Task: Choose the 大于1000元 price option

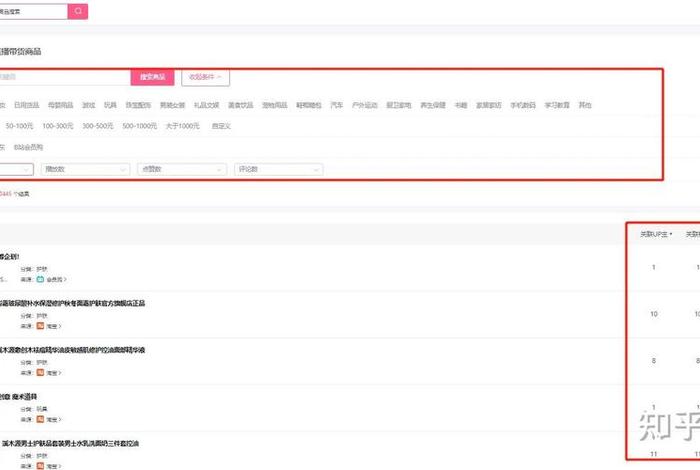Action: [182, 126]
